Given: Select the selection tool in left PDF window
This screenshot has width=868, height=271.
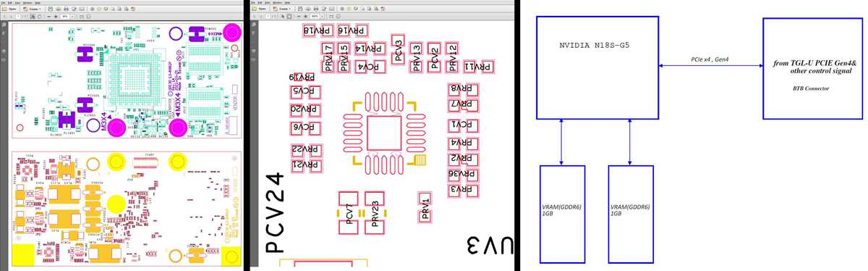Looking at the screenshot, I should tap(33, 16).
